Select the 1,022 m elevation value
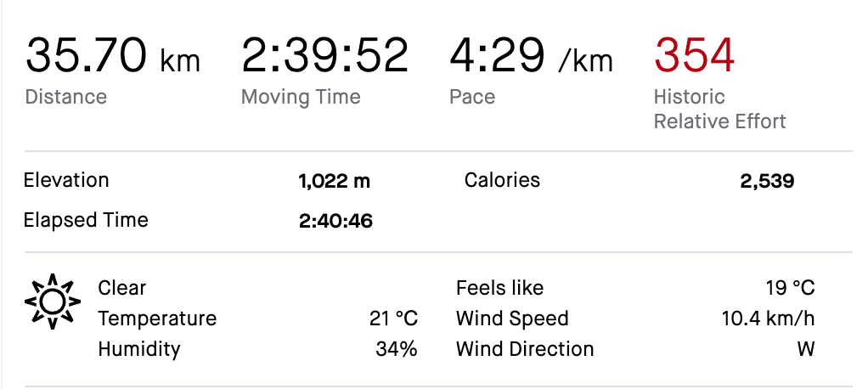Screen dimensions: 868x389 335,181
